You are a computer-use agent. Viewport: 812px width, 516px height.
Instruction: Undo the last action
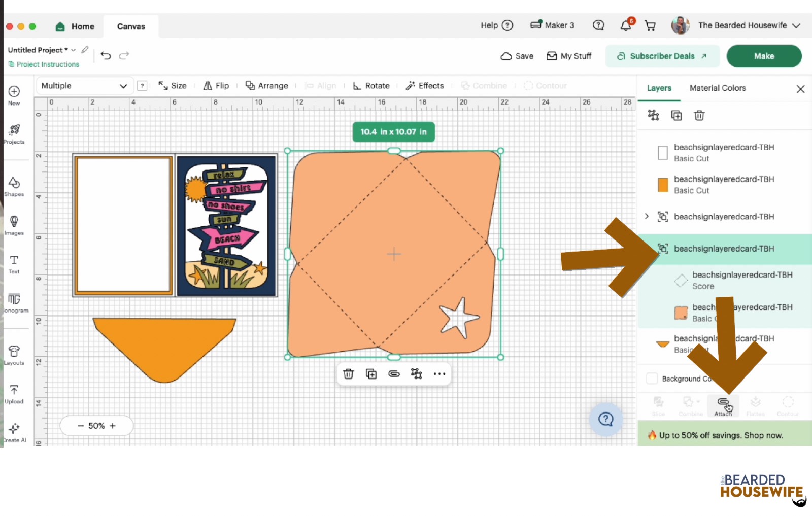click(x=106, y=56)
